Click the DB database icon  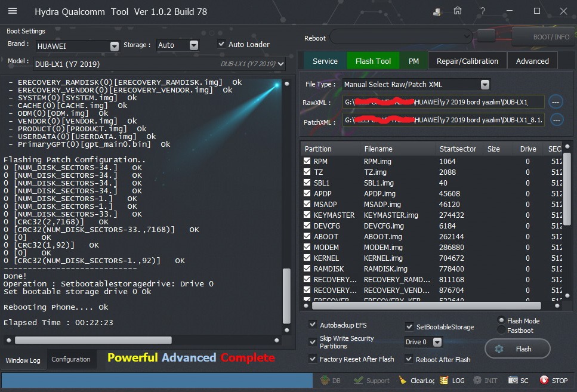click(325, 380)
